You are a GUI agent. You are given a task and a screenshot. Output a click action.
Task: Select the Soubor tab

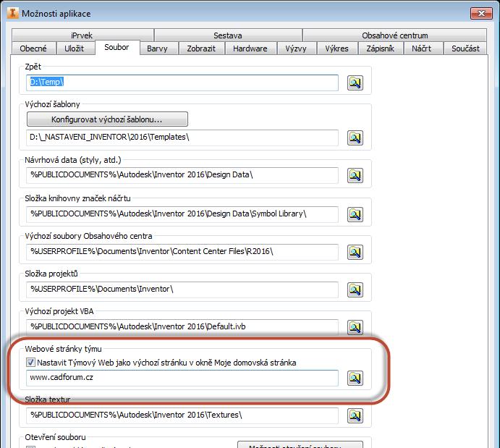click(x=117, y=47)
